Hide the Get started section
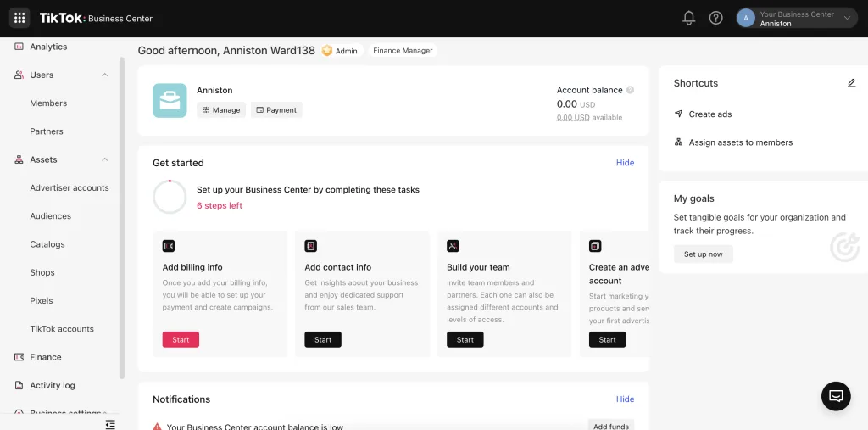The height and width of the screenshot is (430, 868). point(625,162)
